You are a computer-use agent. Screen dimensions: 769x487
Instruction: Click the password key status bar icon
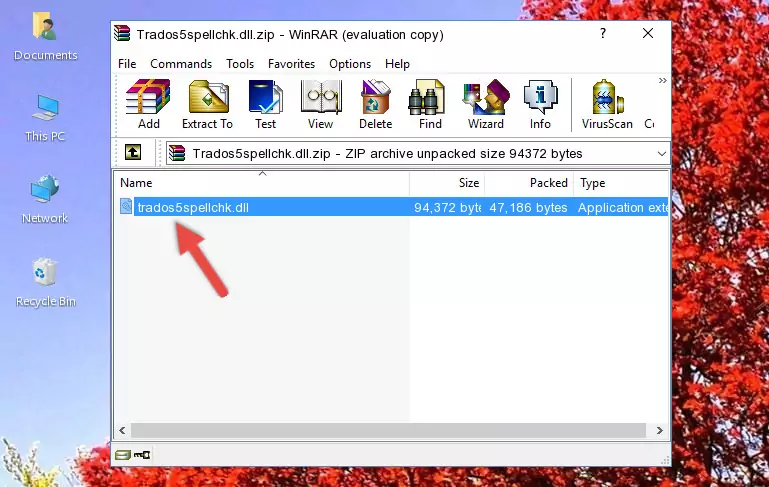tap(142, 455)
